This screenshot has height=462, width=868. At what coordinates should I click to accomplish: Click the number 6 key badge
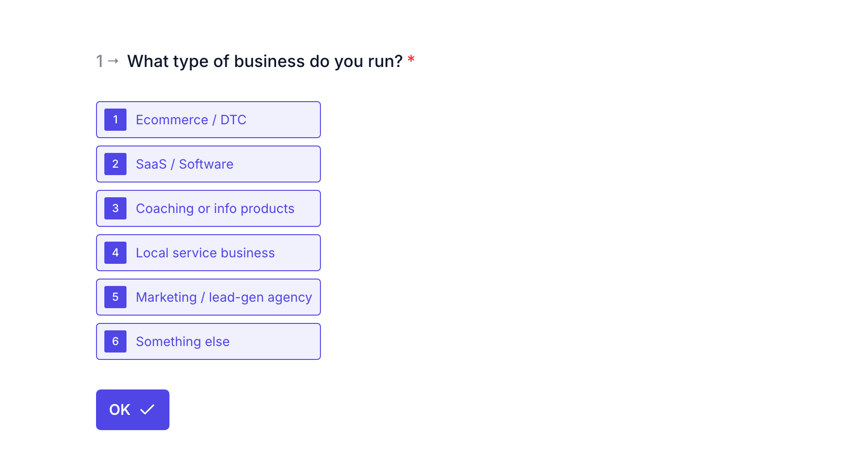point(115,341)
